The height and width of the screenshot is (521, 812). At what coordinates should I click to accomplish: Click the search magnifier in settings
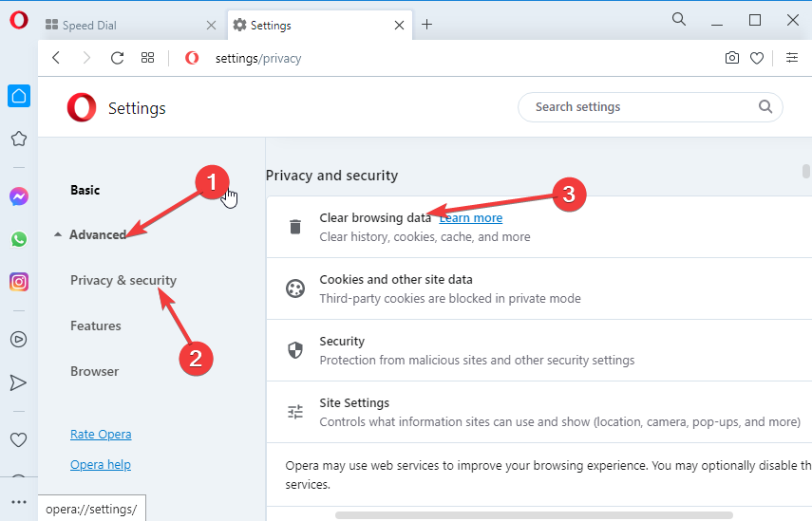(765, 106)
